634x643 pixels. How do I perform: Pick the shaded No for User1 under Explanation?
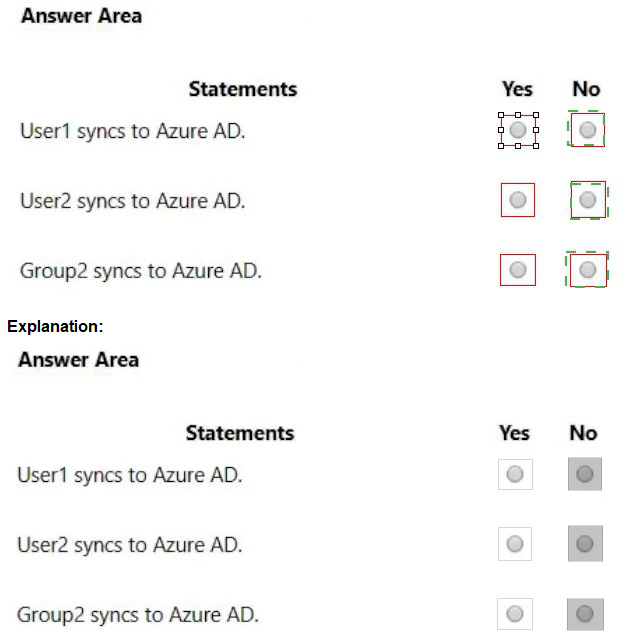[x=584, y=474]
